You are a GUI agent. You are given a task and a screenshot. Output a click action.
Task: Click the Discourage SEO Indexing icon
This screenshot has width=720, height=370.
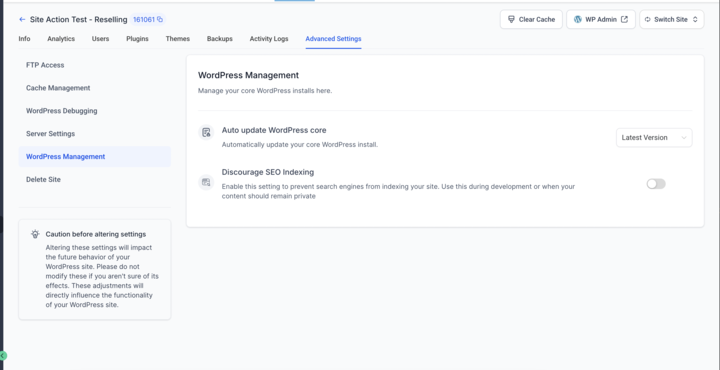coord(206,182)
